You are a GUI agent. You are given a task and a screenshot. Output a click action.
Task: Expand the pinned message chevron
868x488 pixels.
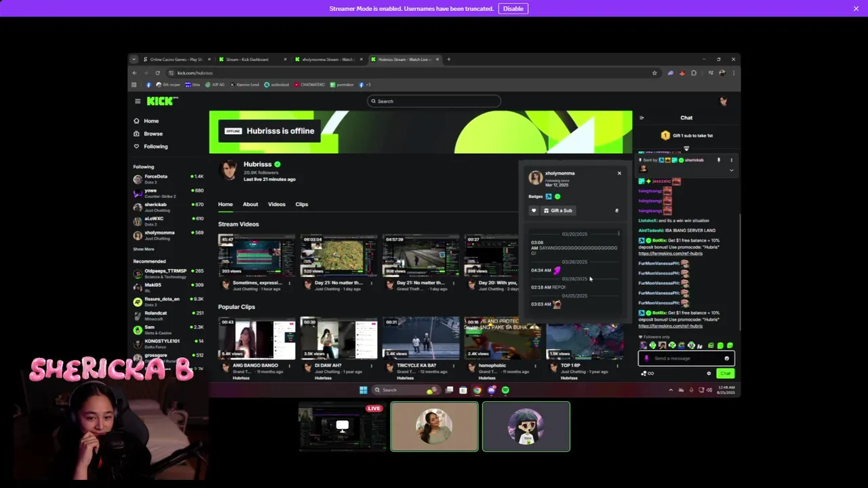(x=731, y=170)
